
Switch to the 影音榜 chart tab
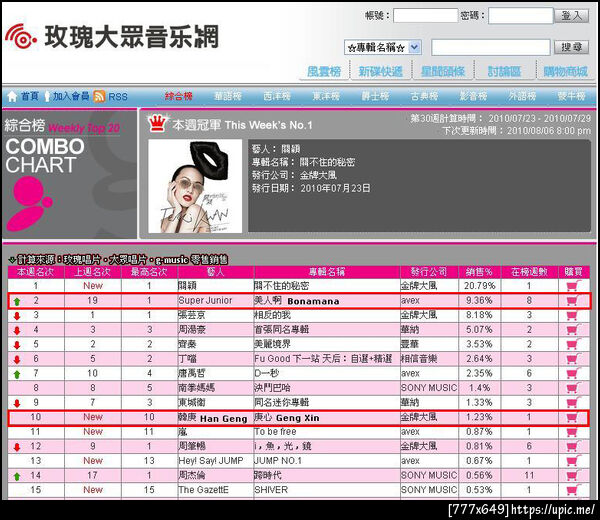click(x=473, y=96)
